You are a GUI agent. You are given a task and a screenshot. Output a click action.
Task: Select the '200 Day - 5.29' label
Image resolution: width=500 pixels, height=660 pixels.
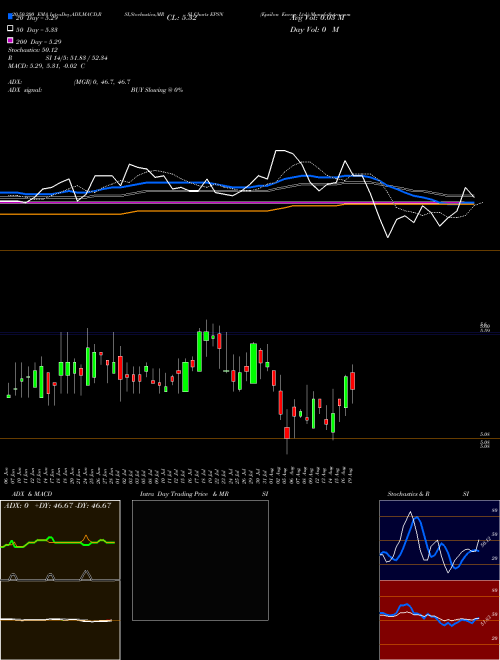tap(39, 42)
